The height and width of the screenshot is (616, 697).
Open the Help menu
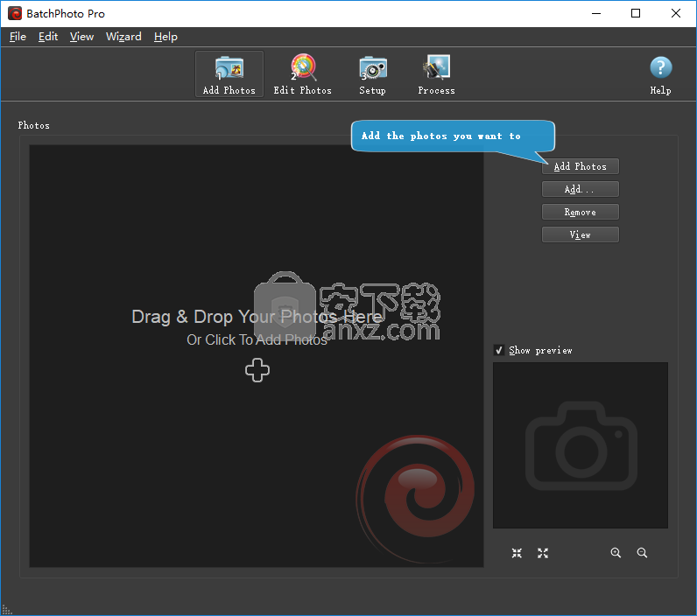165,37
